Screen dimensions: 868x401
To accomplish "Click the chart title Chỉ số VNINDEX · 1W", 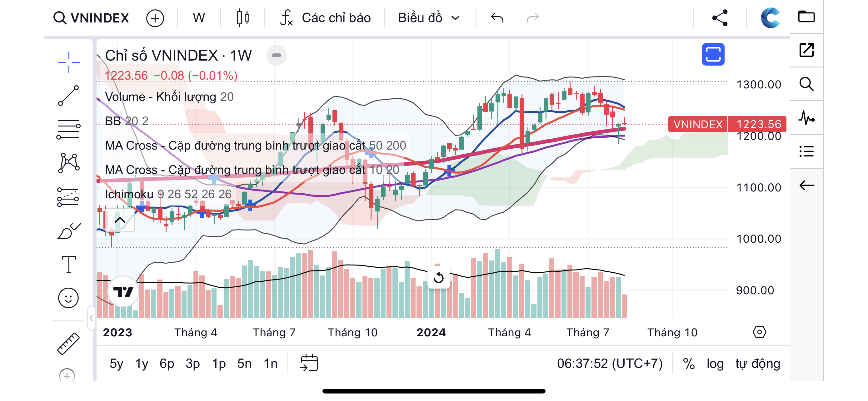I will coord(178,55).
